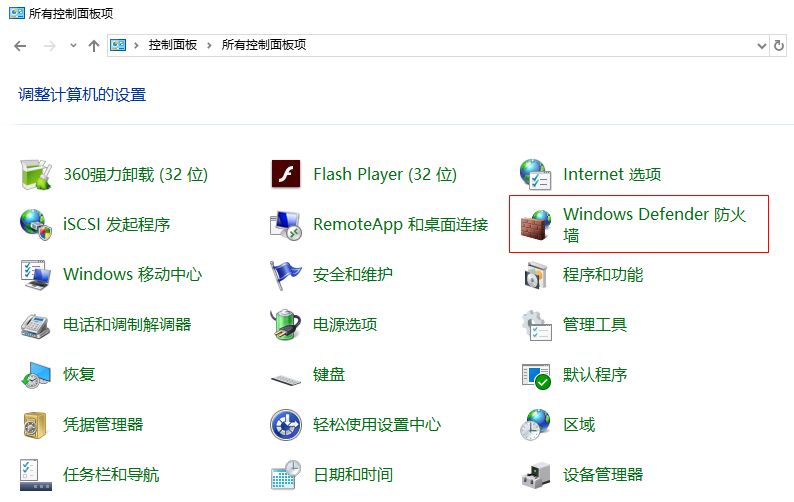
Task: Open the 轻松使用设置中心 icon
Action: (286, 424)
